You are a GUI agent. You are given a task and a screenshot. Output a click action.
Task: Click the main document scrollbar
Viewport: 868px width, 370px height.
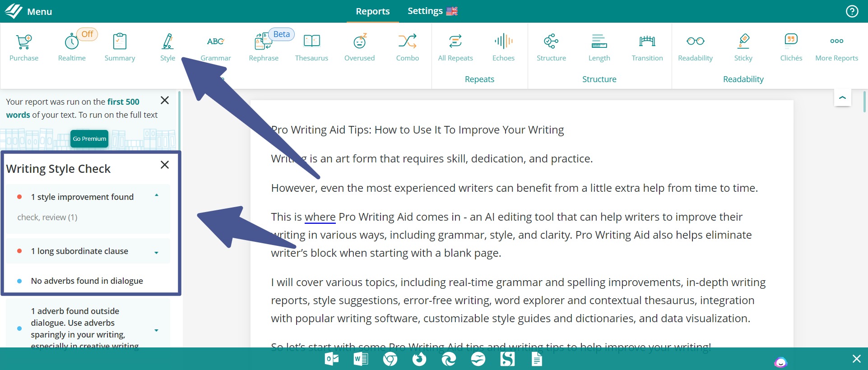point(864,102)
